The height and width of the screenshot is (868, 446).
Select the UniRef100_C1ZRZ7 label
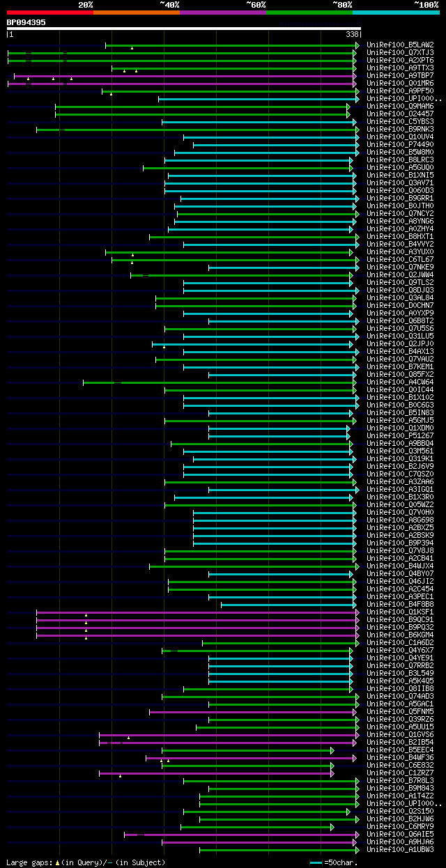pyautogui.click(x=400, y=773)
